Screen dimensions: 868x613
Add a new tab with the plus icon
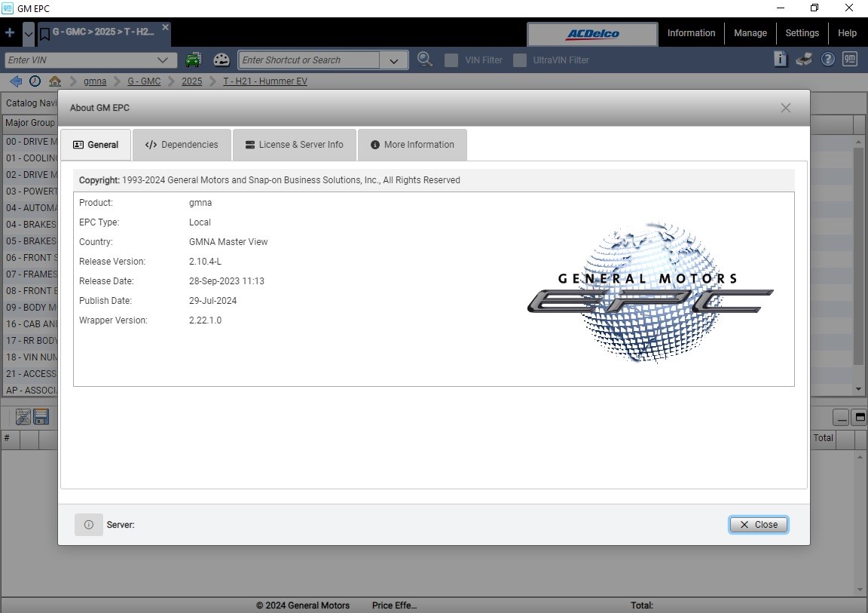[x=9, y=32]
